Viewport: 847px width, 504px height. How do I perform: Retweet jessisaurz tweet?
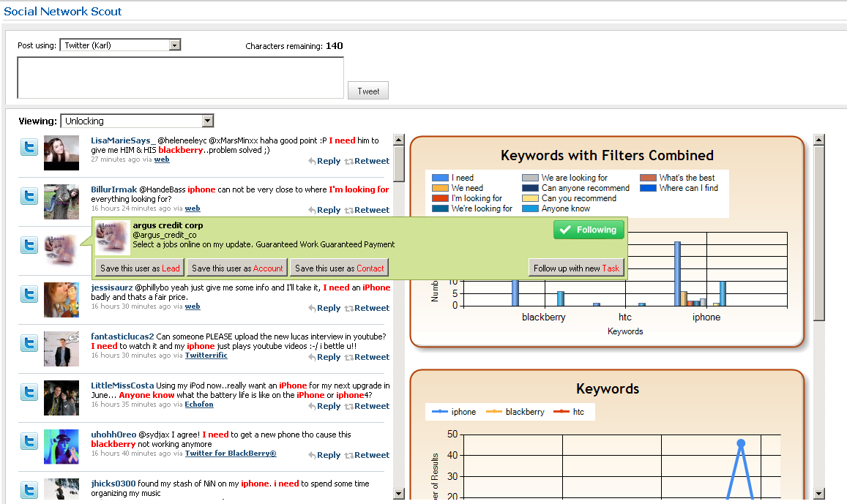click(x=367, y=308)
